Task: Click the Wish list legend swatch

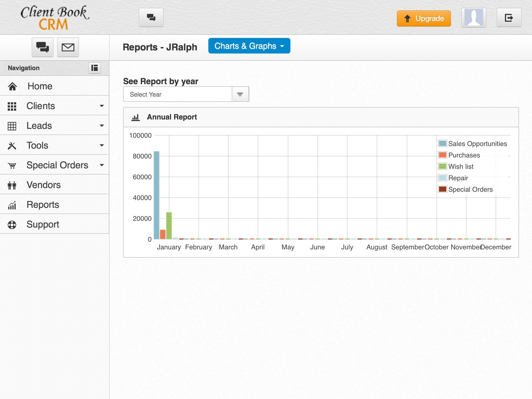Action: coord(442,166)
